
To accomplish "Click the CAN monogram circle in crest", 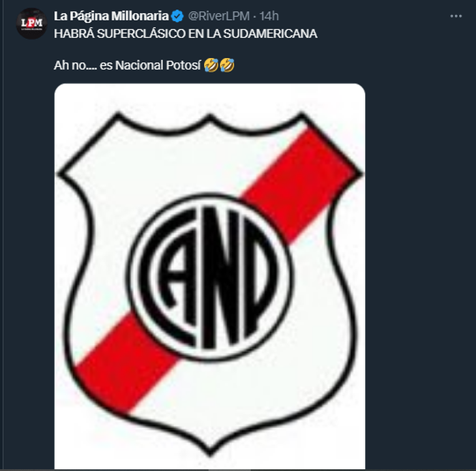I will [x=210, y=277].
